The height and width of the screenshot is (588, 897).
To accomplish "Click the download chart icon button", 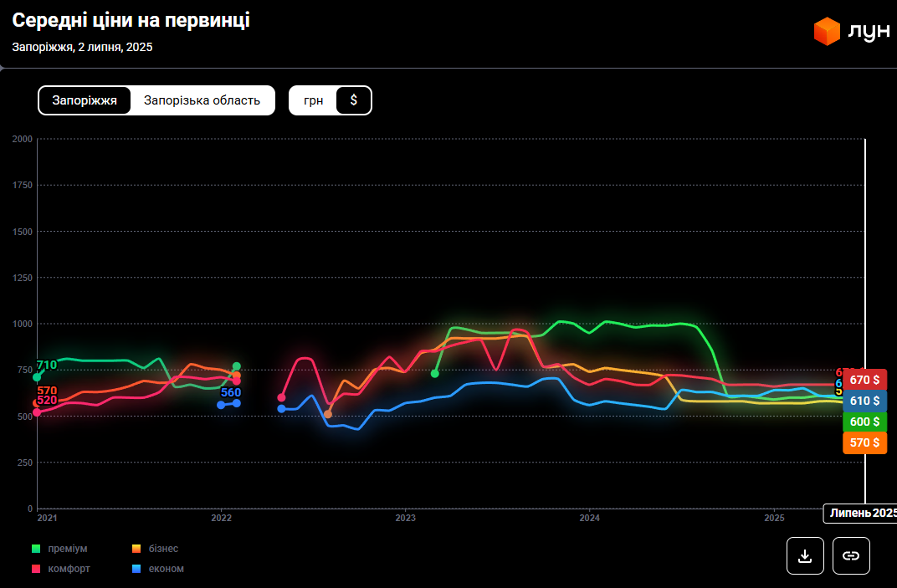I will pyautogui.click(x=805, y=555).
